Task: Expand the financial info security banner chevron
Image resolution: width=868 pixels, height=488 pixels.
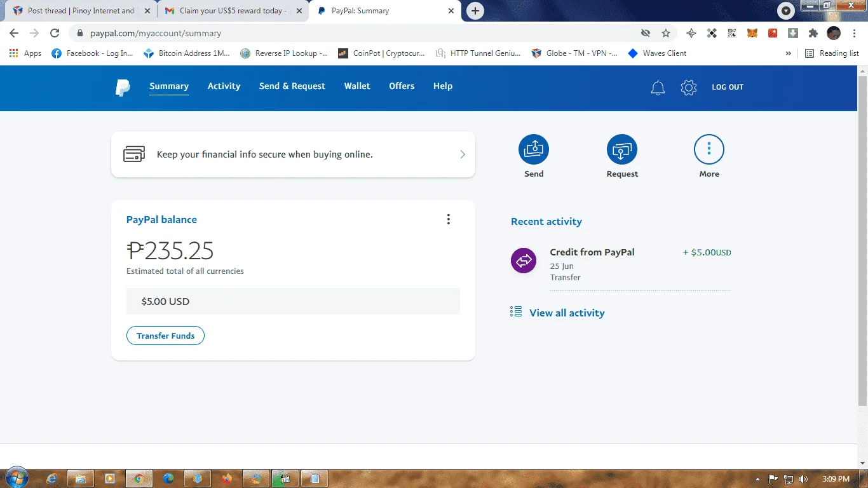Action: (463, 154)
